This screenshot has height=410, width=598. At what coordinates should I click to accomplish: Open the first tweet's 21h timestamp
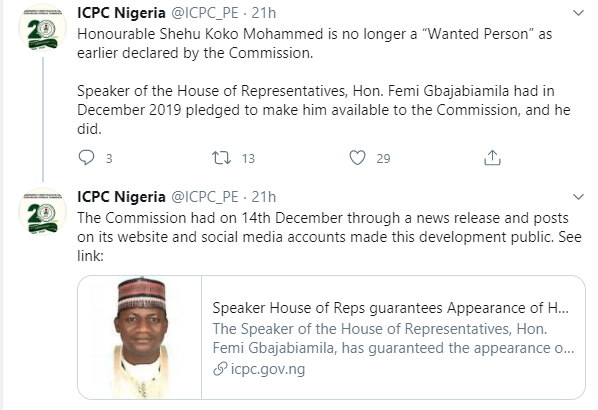coord(264,13)
